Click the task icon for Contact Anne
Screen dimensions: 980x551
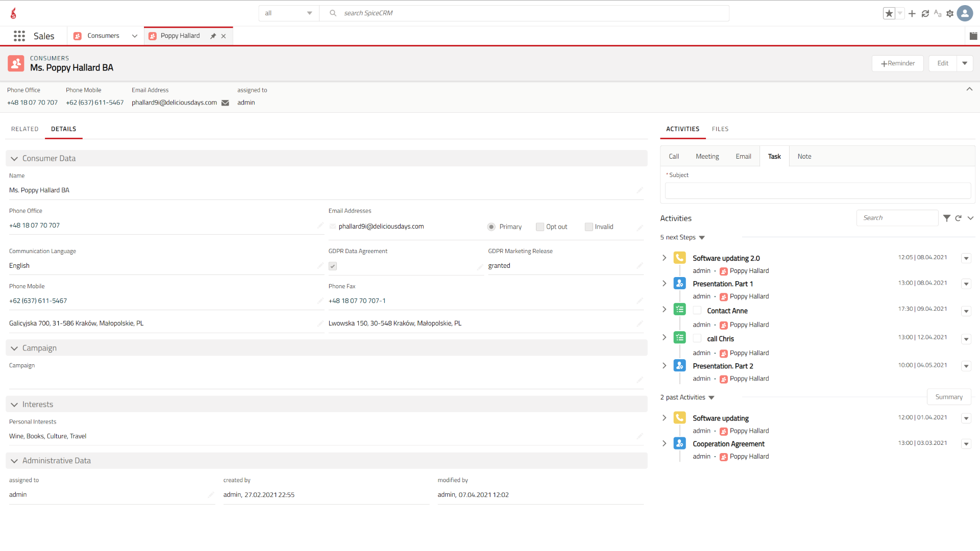[679, 309]
